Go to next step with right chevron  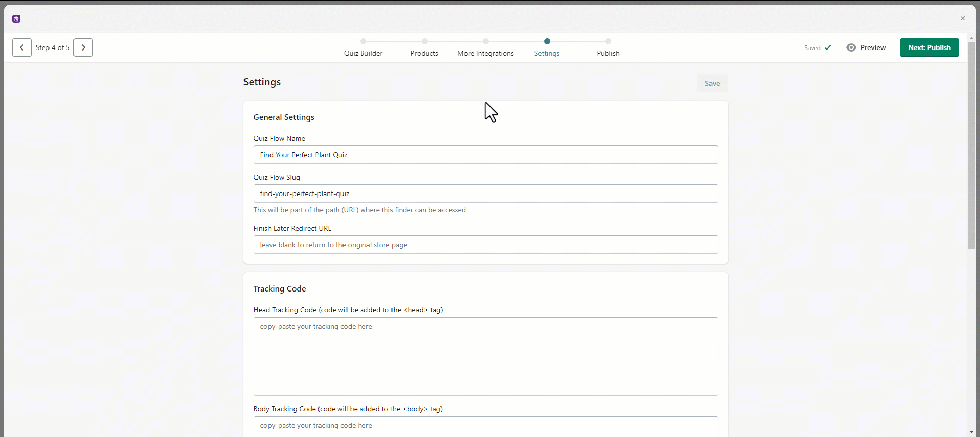(83, 47)
